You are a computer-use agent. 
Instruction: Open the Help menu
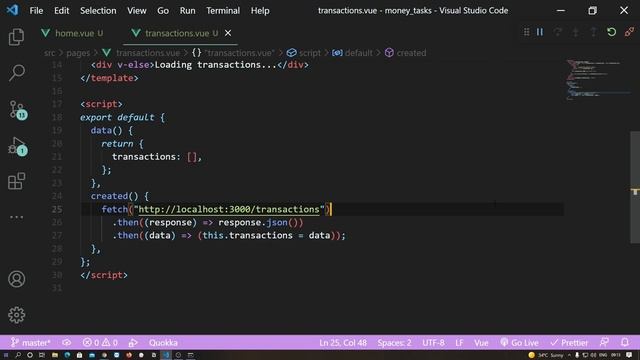[x=260, y=11]
